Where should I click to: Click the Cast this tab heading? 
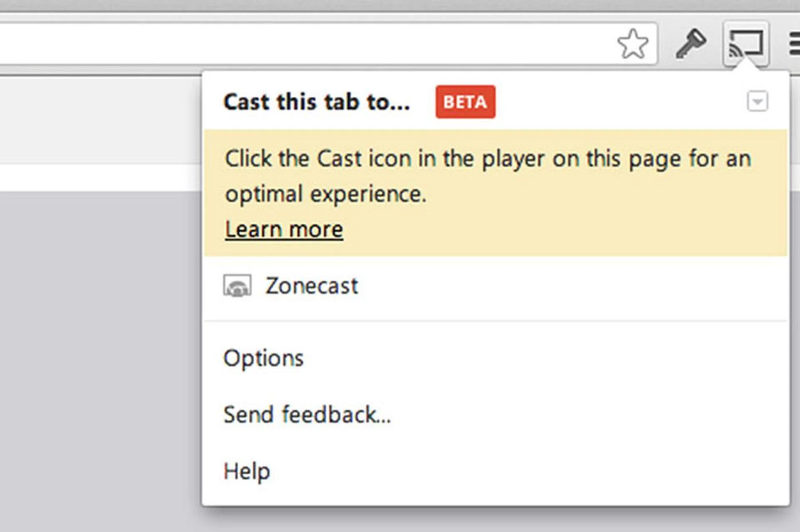pyautogui.click(x=317, y=102)
